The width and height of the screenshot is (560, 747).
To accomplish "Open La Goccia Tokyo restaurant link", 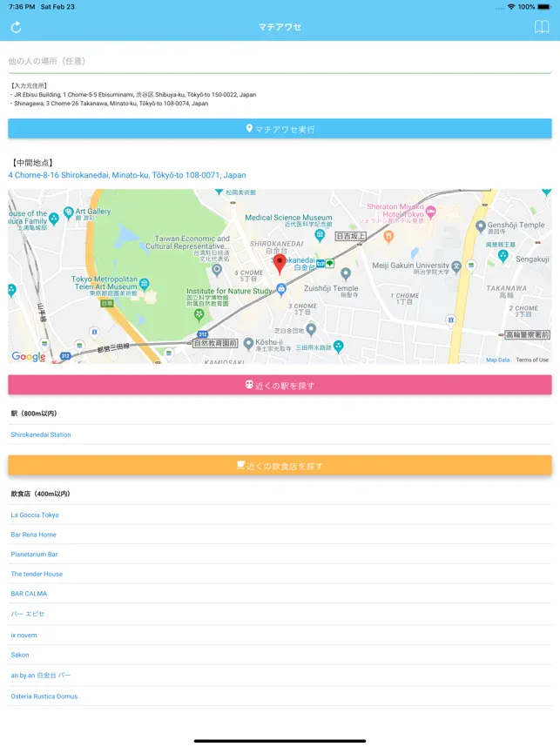I will pos(35,515).
